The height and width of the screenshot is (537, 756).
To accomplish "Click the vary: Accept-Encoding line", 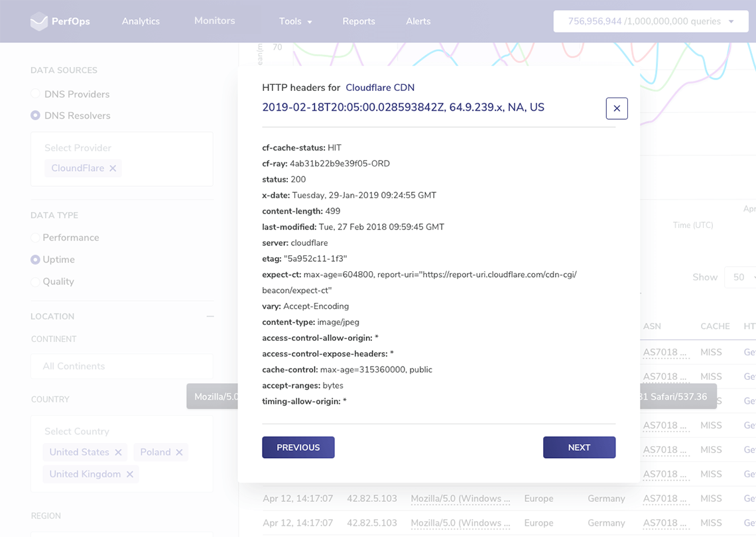I will coord(305,306).
